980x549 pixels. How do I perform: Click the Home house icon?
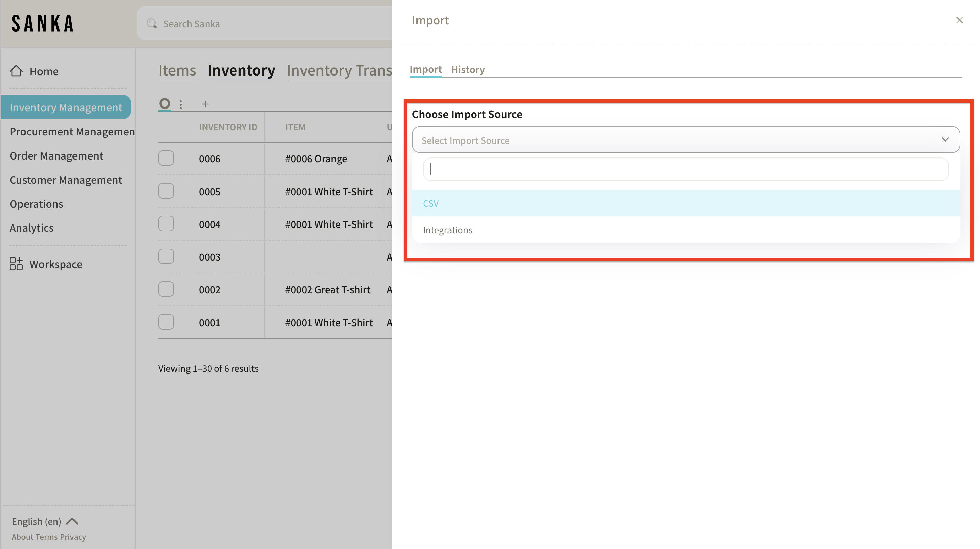point(16,71)
